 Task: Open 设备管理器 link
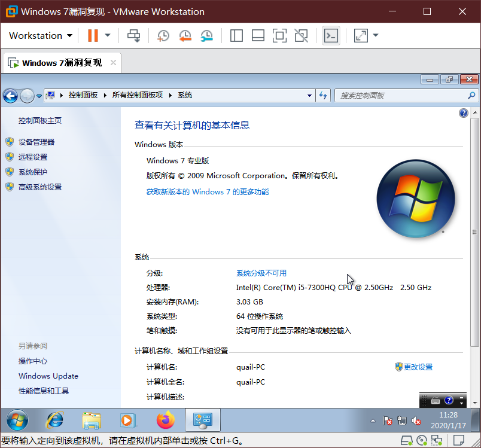tap(36, 142)
